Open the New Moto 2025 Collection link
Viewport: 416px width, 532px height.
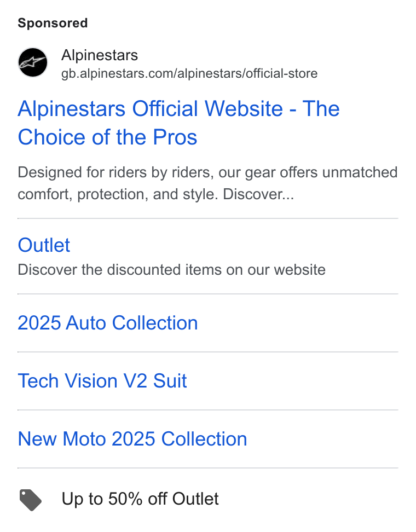132,439
